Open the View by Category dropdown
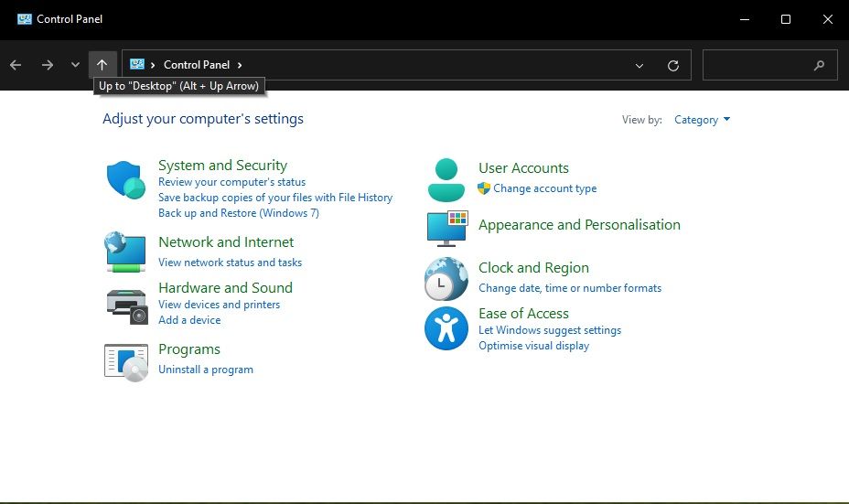The image size is (849, 504). pos(702,120)
